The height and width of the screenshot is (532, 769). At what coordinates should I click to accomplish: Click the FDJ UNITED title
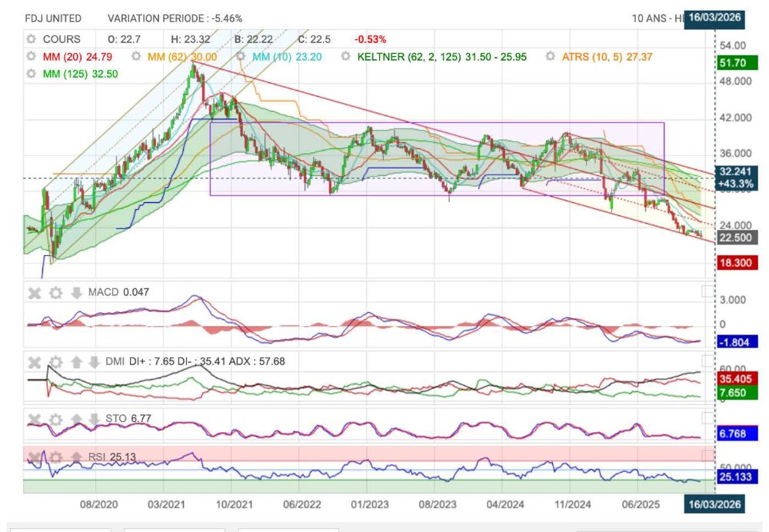point(53,18)
